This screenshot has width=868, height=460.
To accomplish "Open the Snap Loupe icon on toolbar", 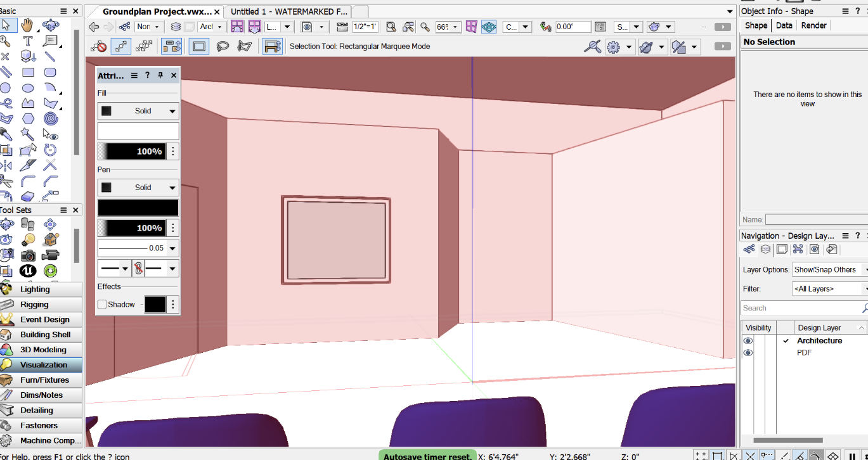I will click(593, 46).
